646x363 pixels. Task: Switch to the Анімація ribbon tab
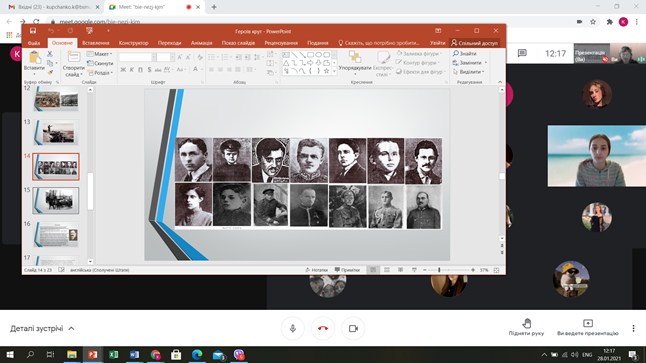[x=201, y=43]
